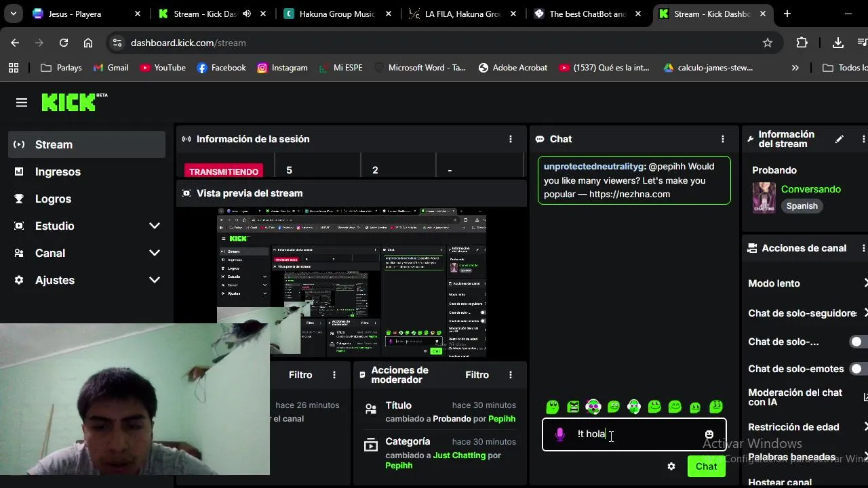This screenshot has height=488, width=868.
Task: Switch to the LA FILA, Hakuna Group tab
Action: click(462, 14)
